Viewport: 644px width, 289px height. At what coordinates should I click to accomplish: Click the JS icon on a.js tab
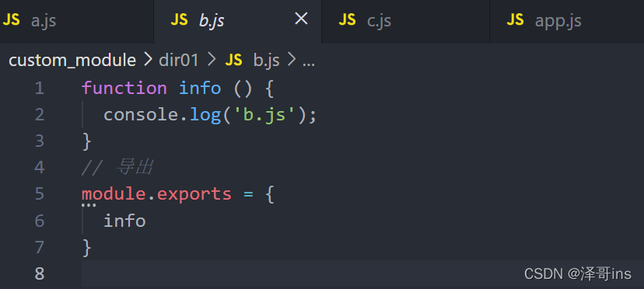(x=11, y=20)
